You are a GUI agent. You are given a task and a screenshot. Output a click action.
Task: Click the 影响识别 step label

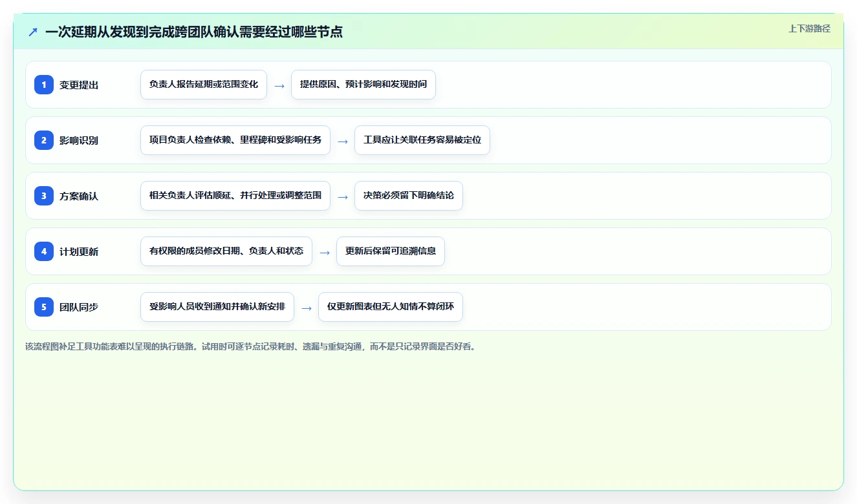pos(79,140)
